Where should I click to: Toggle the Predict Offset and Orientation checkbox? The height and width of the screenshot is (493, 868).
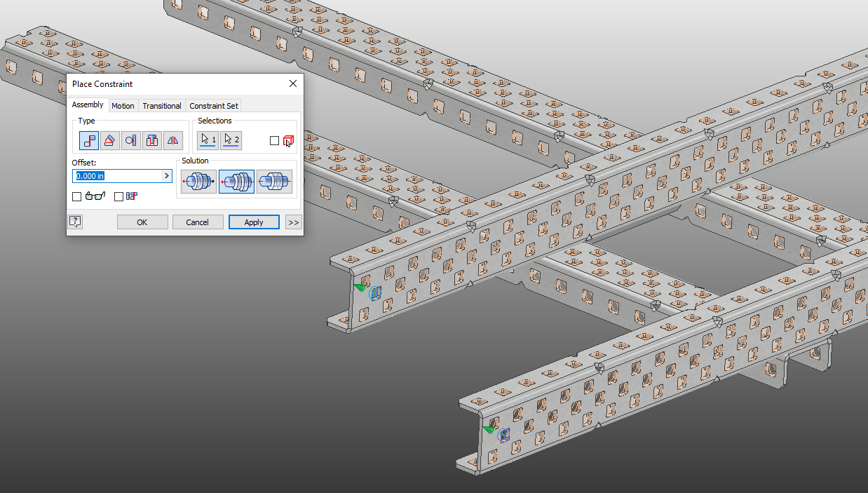tap(118, 196)
